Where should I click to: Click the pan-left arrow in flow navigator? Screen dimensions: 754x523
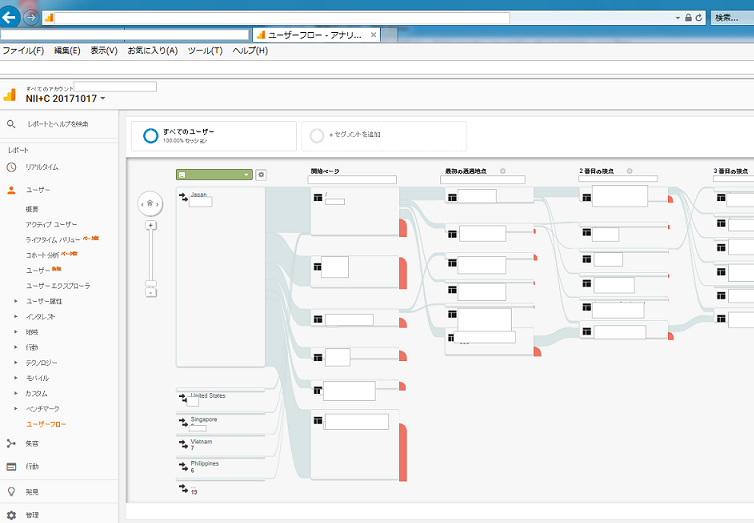142,204
